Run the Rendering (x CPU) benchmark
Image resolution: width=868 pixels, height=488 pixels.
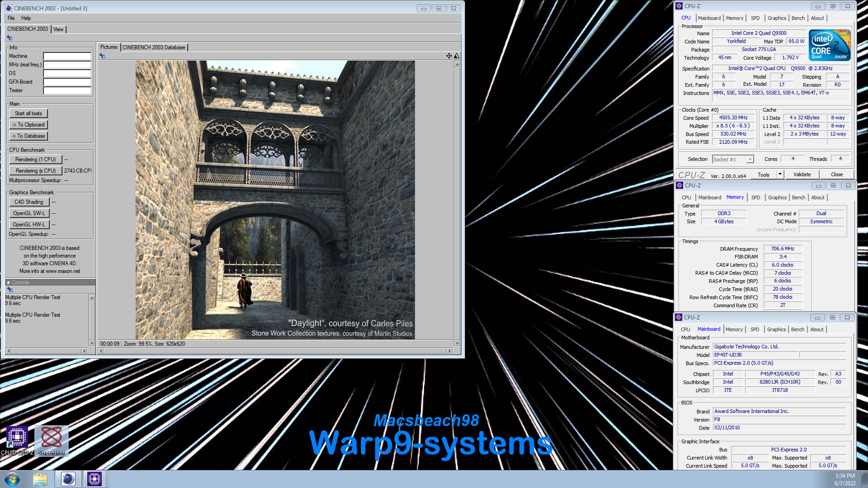pyautogui.click(x=35, y=171)
